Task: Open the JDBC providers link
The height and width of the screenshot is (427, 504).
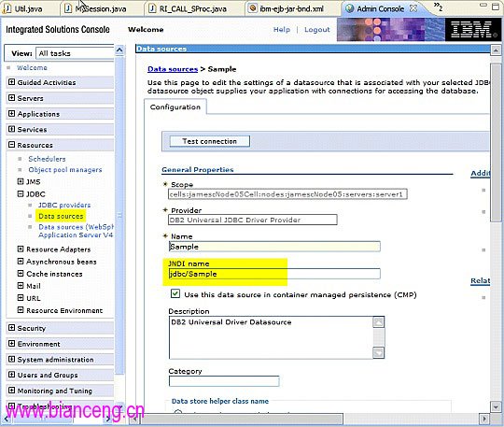Action: tap(64, 205)
